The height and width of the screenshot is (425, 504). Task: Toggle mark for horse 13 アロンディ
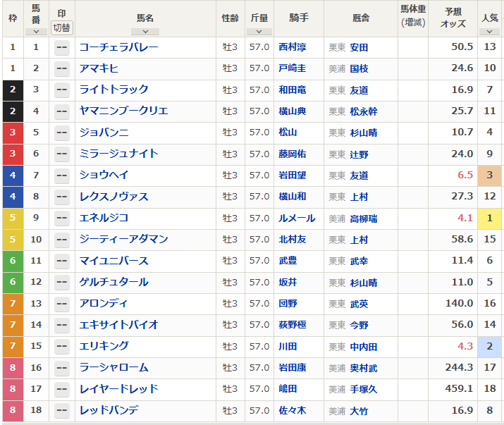point(62,304)
